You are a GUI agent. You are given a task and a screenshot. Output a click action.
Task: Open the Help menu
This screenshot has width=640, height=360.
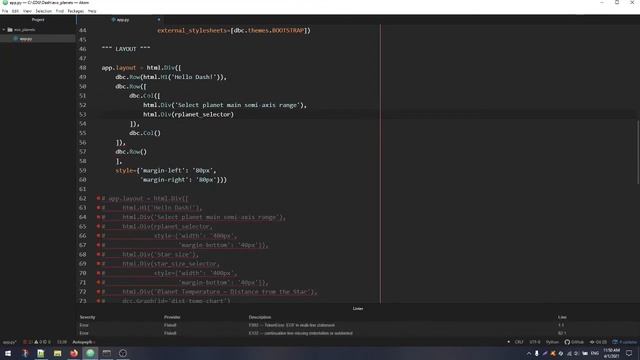coord(92,11)
